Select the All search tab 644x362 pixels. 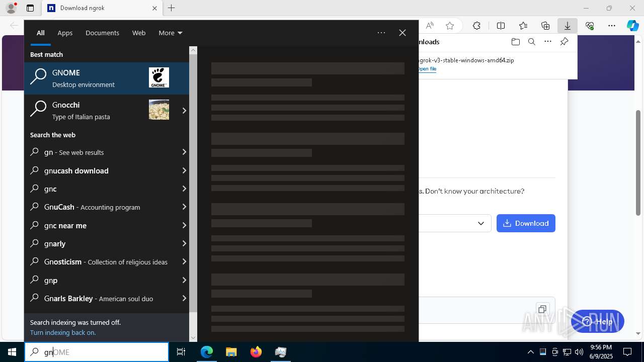(41, 33)
